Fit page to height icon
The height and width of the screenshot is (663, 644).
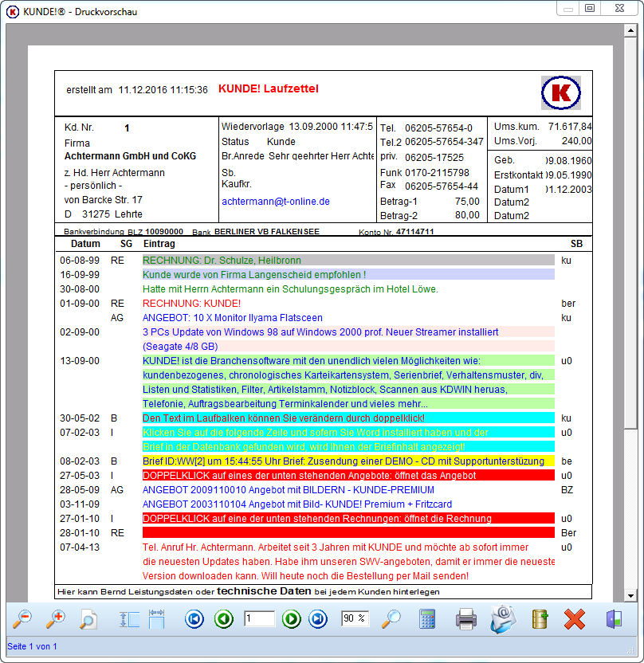click(129, 619)
